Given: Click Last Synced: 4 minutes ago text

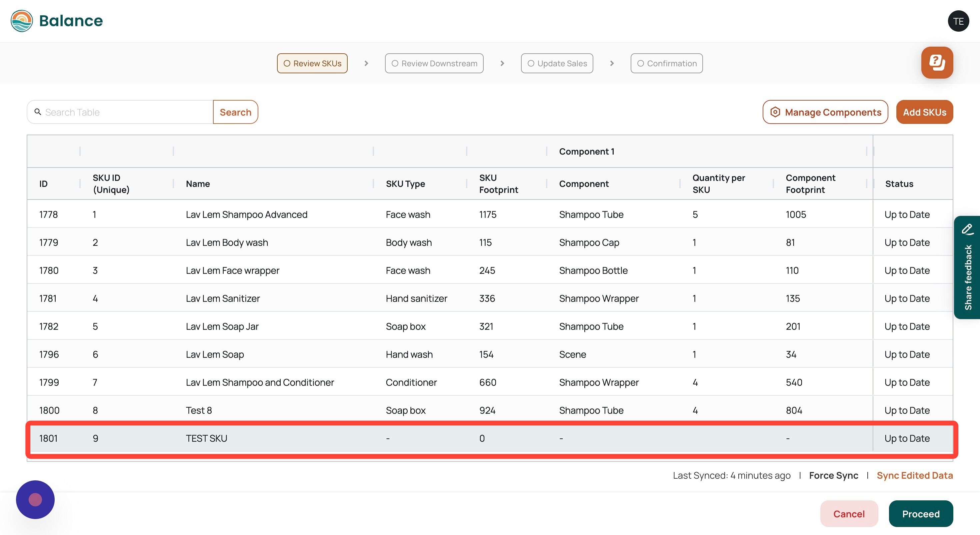Looking at the screenshot, I should [x=732, y=475].
